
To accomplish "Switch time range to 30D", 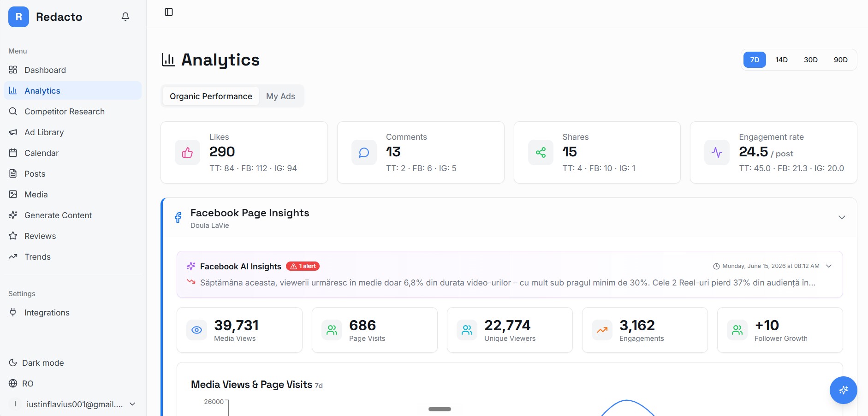I will click(x=810, y=60).
